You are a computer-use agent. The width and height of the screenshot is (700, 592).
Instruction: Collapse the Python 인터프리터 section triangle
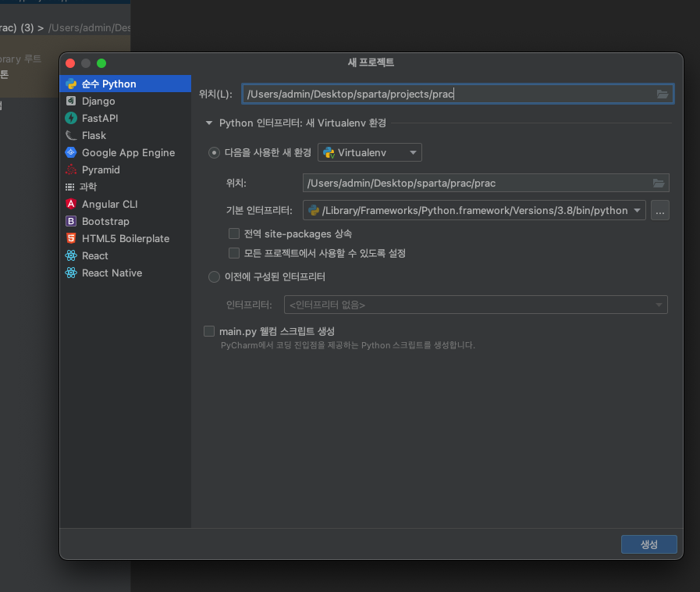[x=209, y=123]
